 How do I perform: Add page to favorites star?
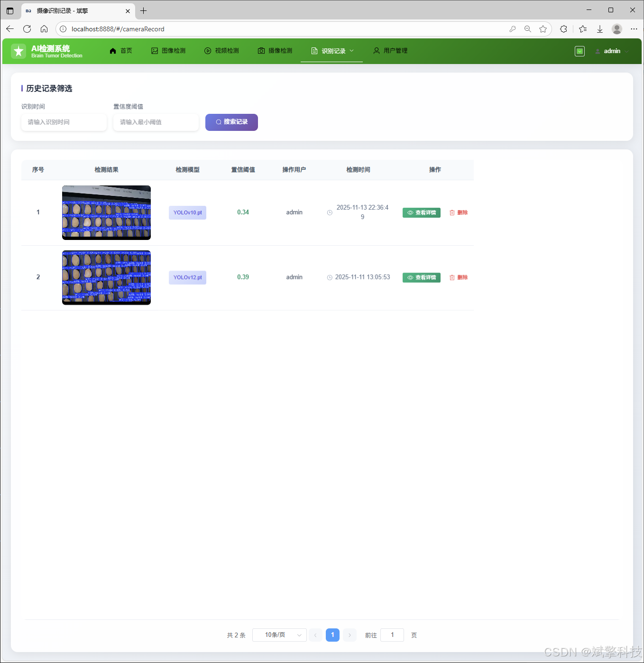pyautogui.click(x=543, y=29)
